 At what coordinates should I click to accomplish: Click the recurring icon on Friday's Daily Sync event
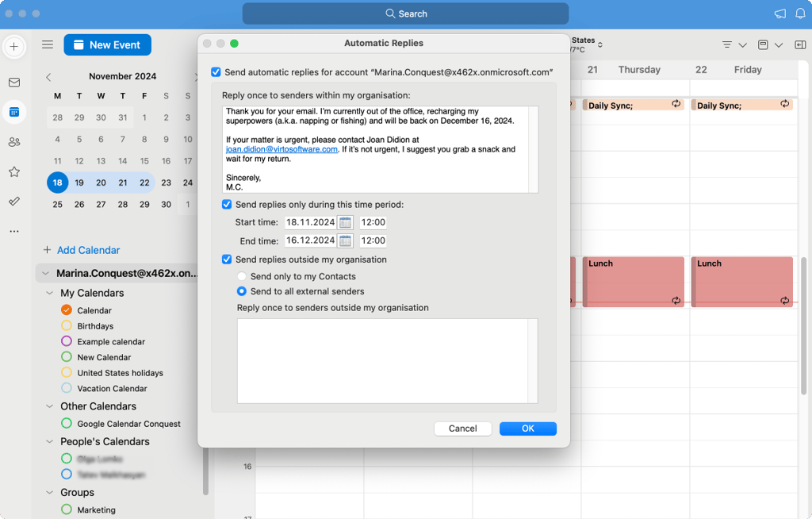click(785, 104)
